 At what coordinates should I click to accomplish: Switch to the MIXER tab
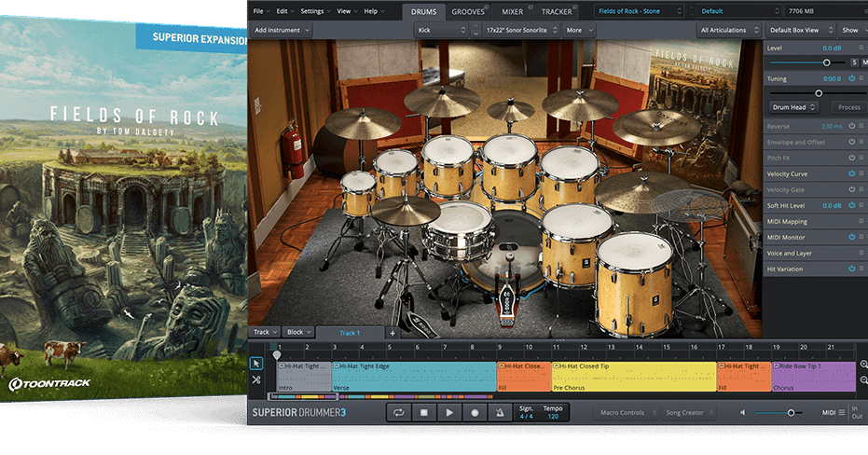coord(512,11)
